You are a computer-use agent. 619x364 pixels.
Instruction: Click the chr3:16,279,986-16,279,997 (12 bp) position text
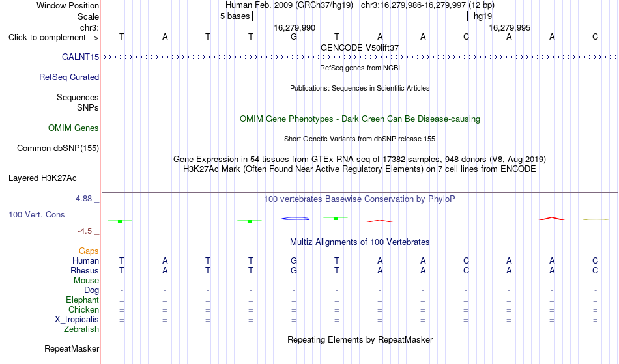(x=427, y=5)
